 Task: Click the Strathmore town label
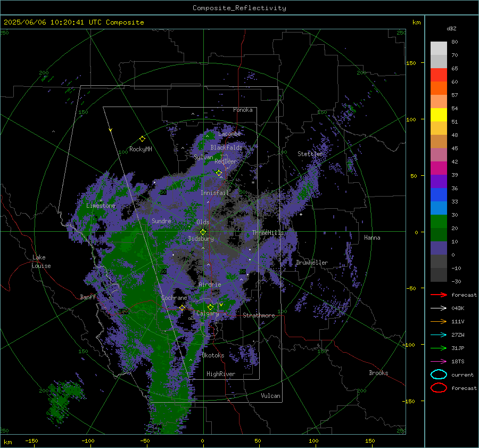click(x=259, y=315)
